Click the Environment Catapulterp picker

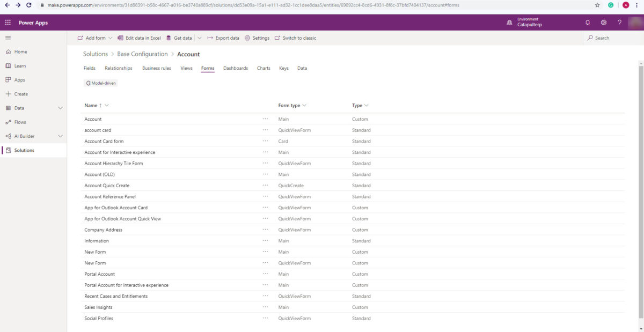[x=524, y=22]
